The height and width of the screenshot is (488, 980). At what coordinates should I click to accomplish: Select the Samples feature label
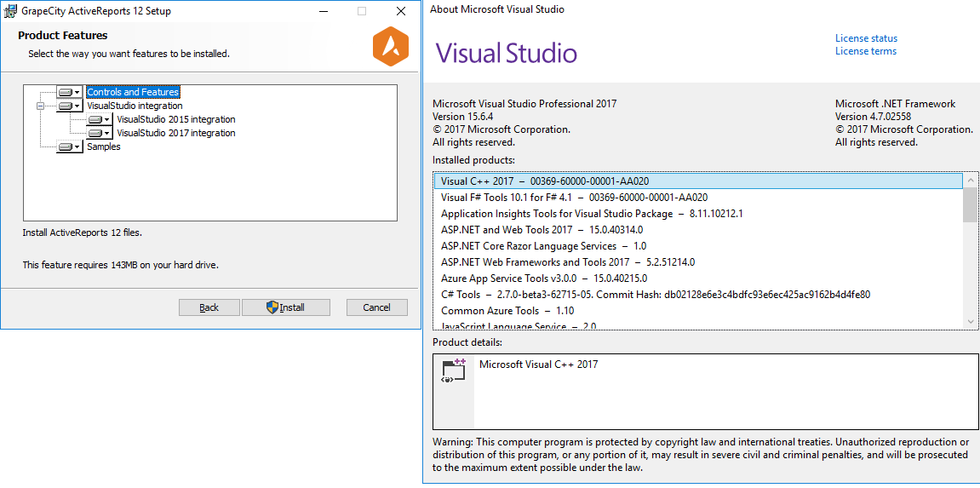click(x=104, y=146)
